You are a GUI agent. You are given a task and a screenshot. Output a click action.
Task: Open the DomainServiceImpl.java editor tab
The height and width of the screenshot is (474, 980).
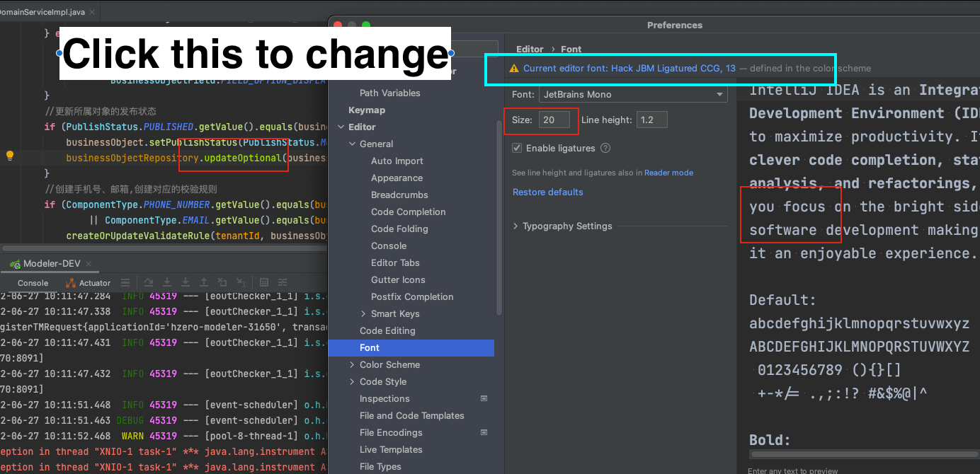[42, 11]
